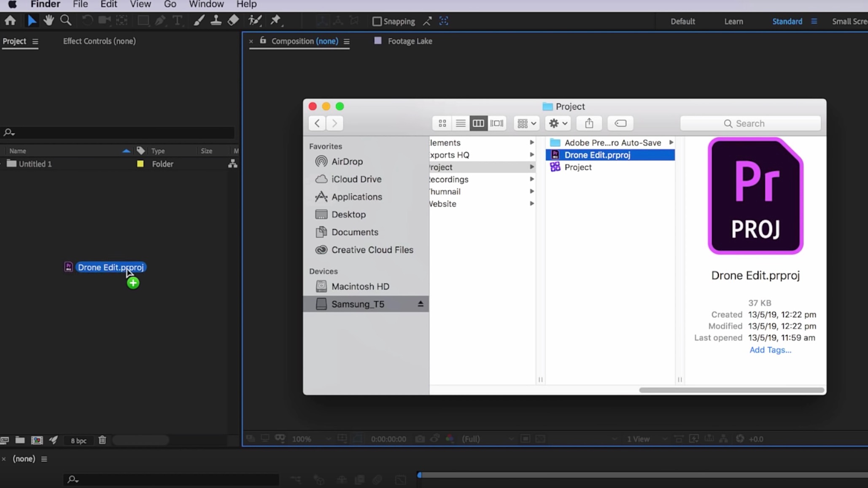
Task: Expand the Exports HQ folder arrow
Action: (x=531, y=155)
